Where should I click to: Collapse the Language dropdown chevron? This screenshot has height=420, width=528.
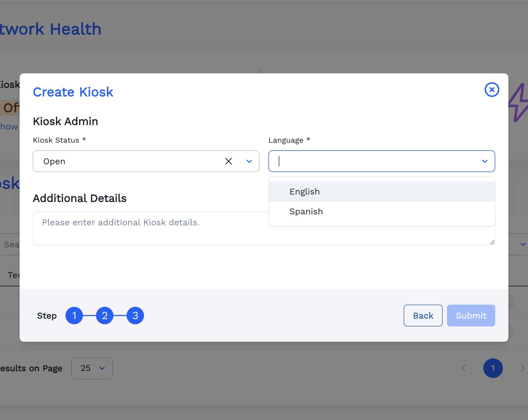point(485,161)
